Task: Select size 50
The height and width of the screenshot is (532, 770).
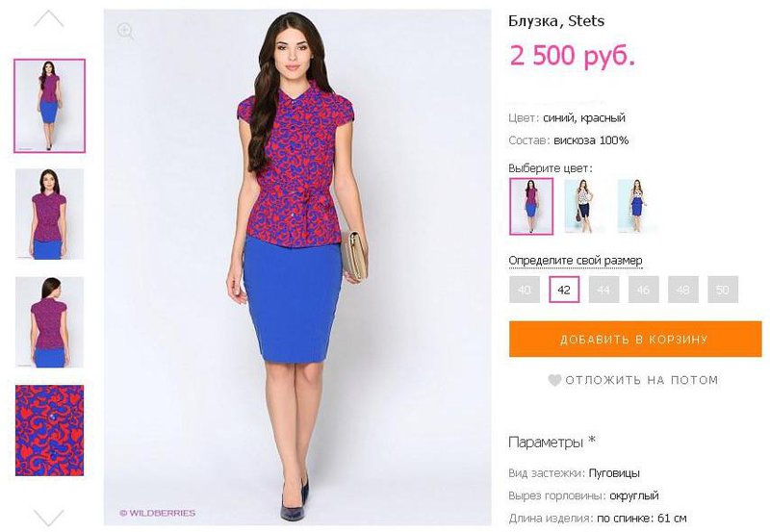Action: click(723, 290)
